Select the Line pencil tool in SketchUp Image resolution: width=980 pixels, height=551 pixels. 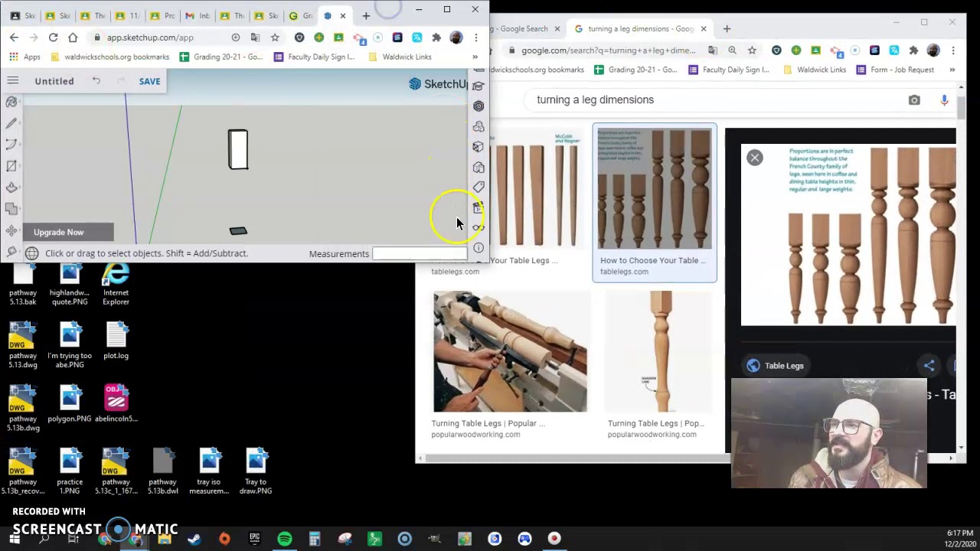point(11,123)
